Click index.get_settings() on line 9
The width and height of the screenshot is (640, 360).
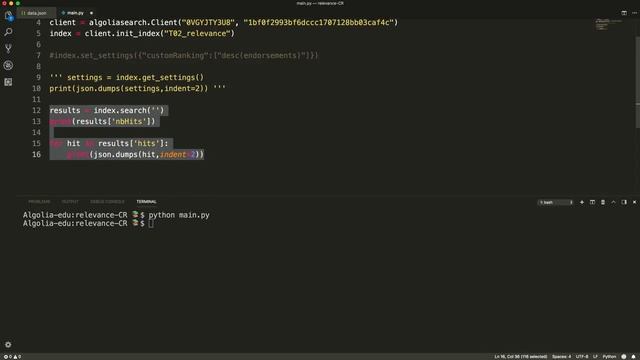click(x=160, y=77)
